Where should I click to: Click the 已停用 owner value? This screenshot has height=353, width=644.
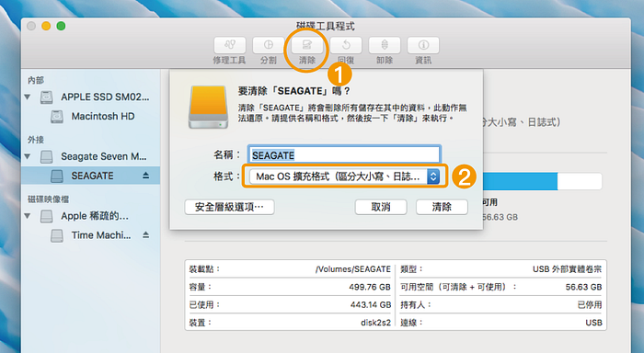[590, 304]
